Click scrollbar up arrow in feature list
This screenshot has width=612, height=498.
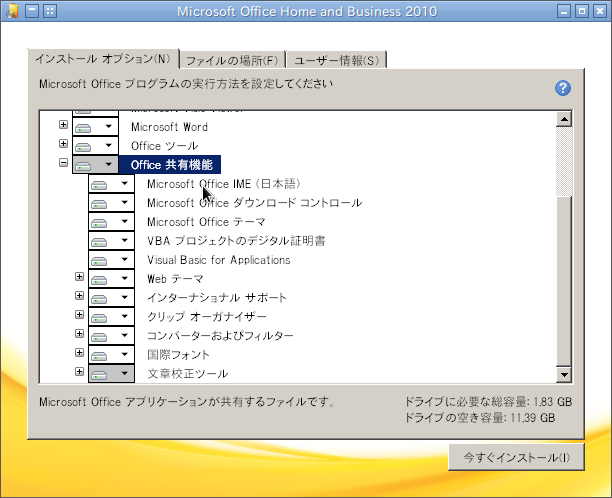(564, 119)
